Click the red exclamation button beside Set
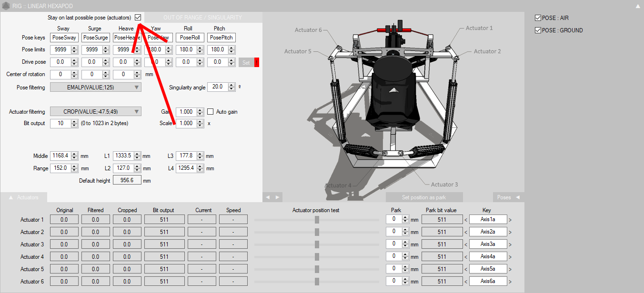 pos(257,62)
